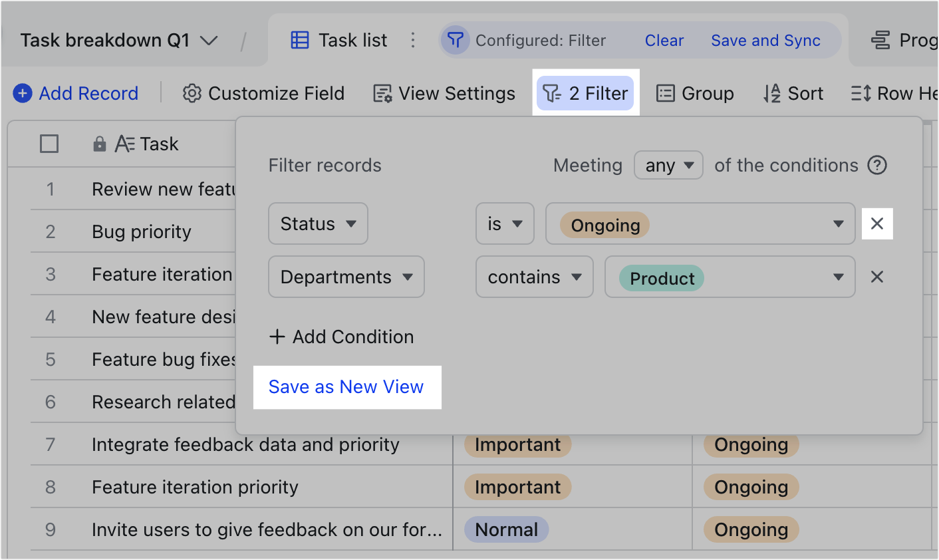Open the 'any' conditions dropdown
Viewport: 939px width, 560px height.
coord(668,165)
